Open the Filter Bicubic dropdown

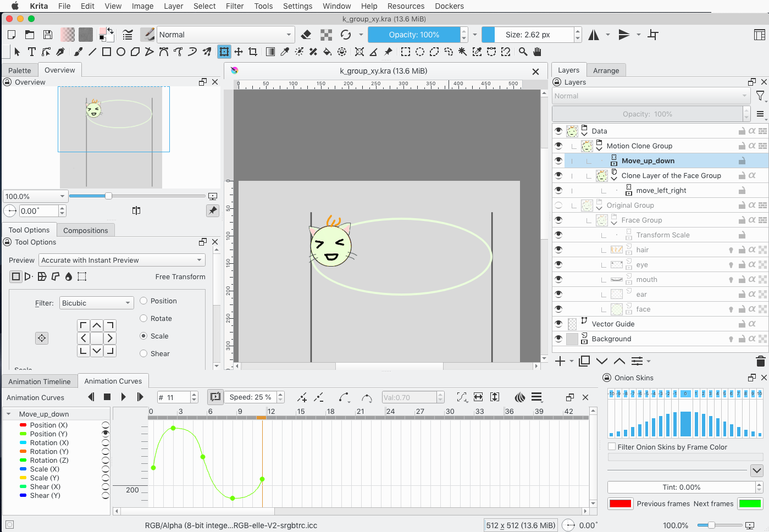click(x=96, y=303)
